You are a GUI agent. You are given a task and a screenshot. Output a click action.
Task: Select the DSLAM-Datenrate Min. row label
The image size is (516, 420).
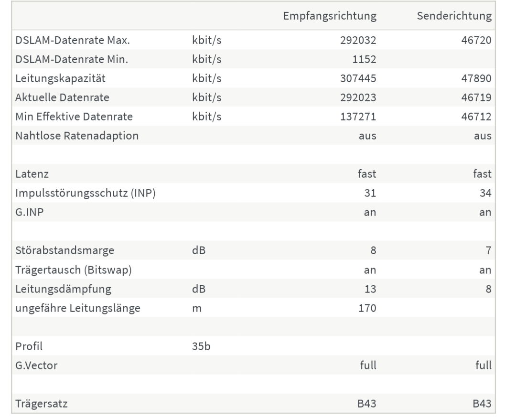[x=71, y=59]
